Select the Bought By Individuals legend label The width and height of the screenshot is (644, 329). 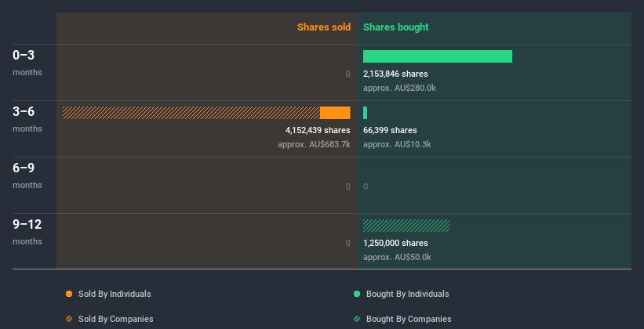pos(407,294)
